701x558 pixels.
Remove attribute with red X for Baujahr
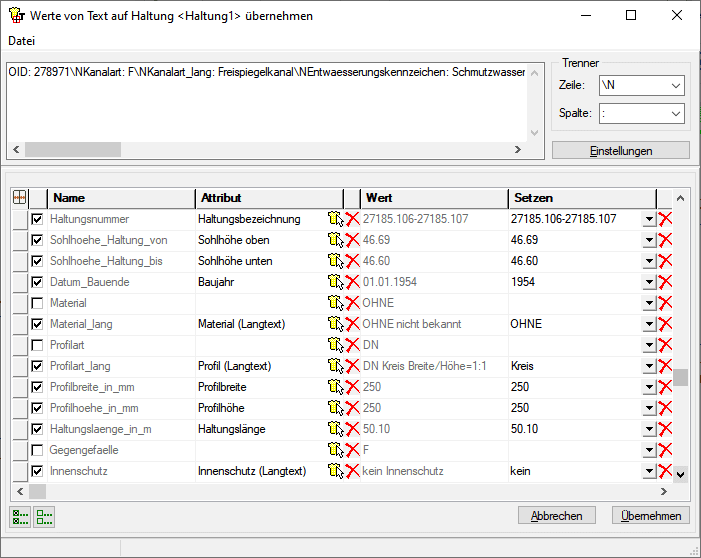tap(353, 282)
